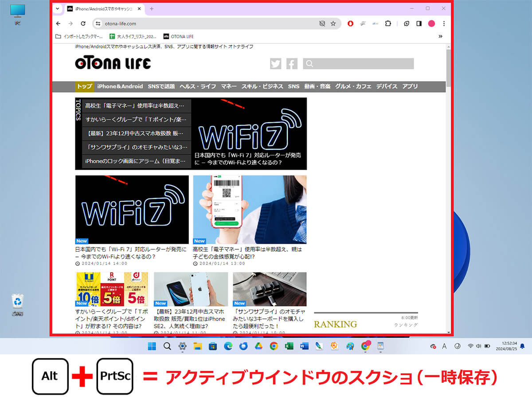Image resolution: width=532 pixels, height=400 pixels.
Task: Open Google Drive from the taskbar
Action: click(x=258, y=346)
